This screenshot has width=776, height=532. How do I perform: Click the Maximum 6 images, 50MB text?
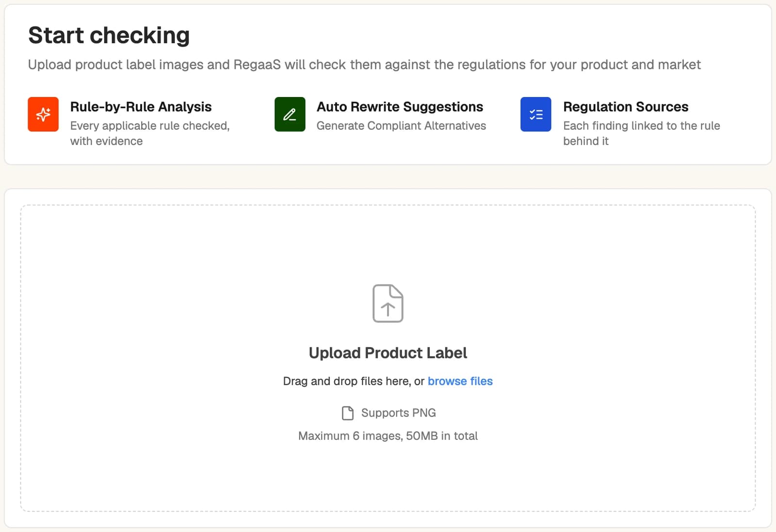(x=388, y=436)
